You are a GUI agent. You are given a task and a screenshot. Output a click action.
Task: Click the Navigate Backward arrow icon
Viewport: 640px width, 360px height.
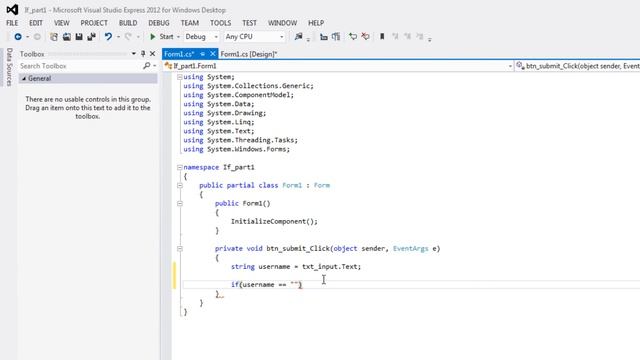(x=18, y=37)
